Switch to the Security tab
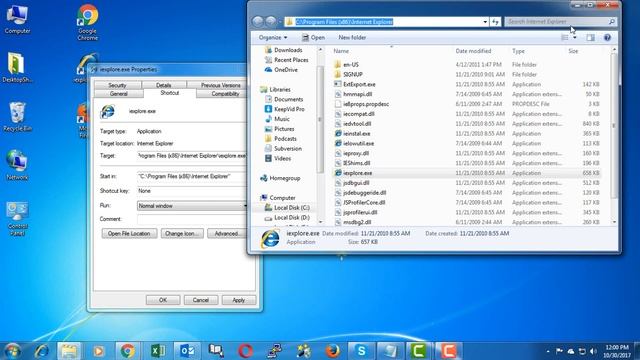Viewport: 640px width, 360px height. click(118, 85)
